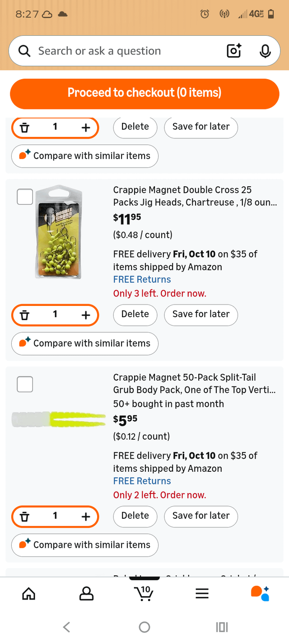The image size is (289, 644).
Task: Select the Crappie Magnet Jig Heads checkbox
Action: click(25, 197)
